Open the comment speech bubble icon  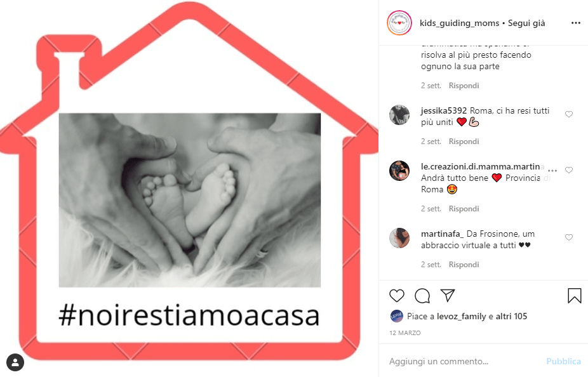[422, 296]
